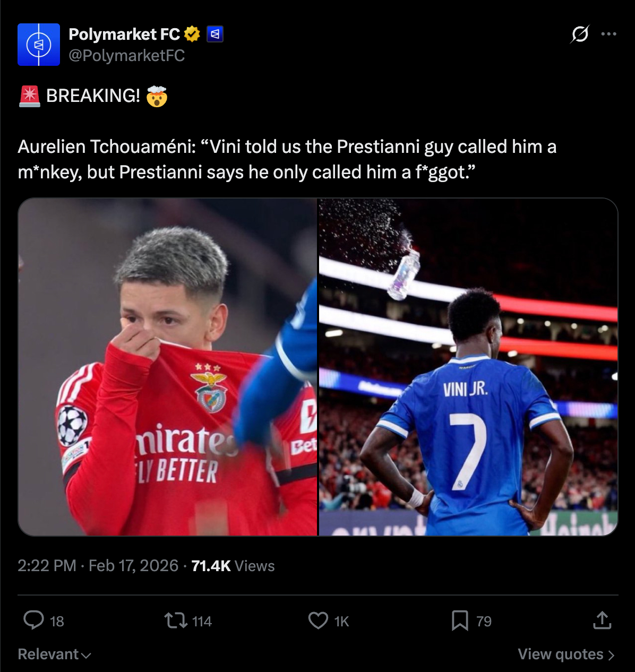
Task: Repost this post using the retweet icon
Action: coord(175,620)
